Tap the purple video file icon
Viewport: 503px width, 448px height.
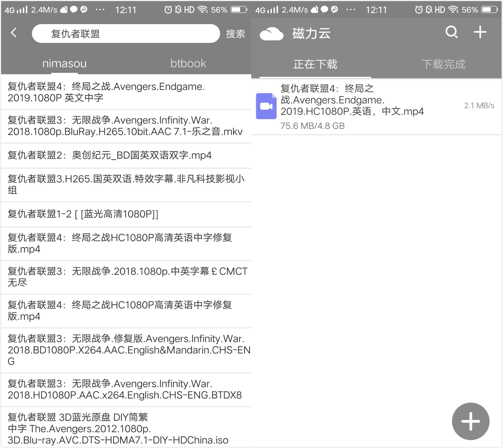click(266, 106)
